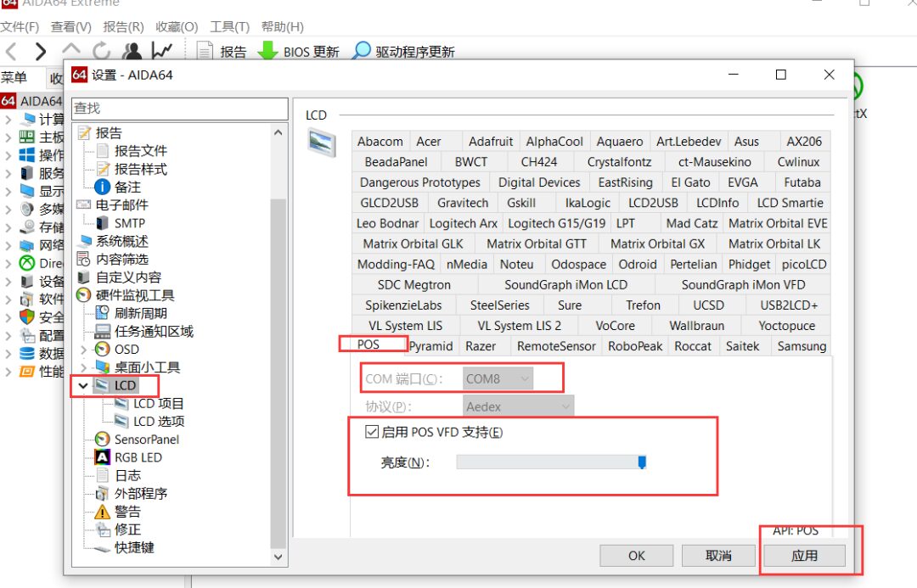The height and width of the screenshot is (588, 917).
Task: Collapse the LCD tree node
Action: click(x=83, y=386)
